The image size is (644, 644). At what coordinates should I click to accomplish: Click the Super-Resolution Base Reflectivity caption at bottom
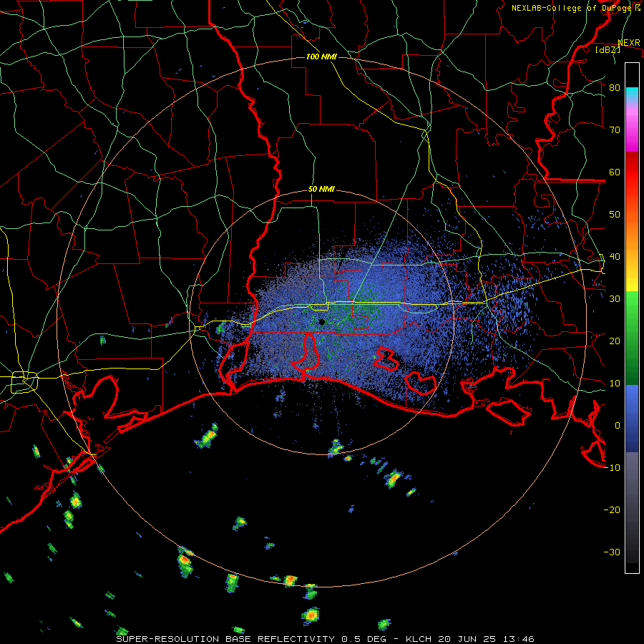click(326, 639)
